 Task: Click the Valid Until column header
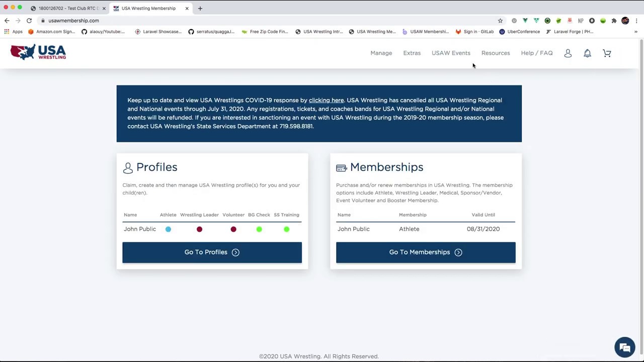point(483,215)
